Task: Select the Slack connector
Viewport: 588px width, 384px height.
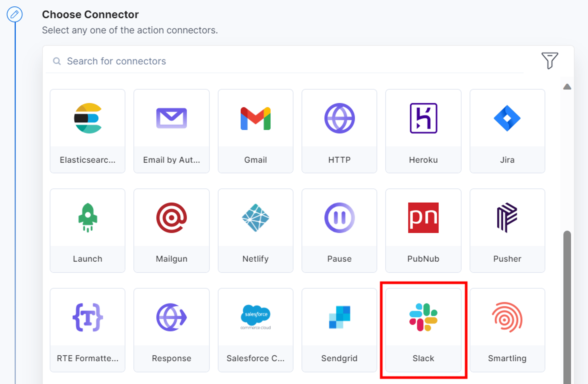Action: pyautogui.click(x=423, y=330)
